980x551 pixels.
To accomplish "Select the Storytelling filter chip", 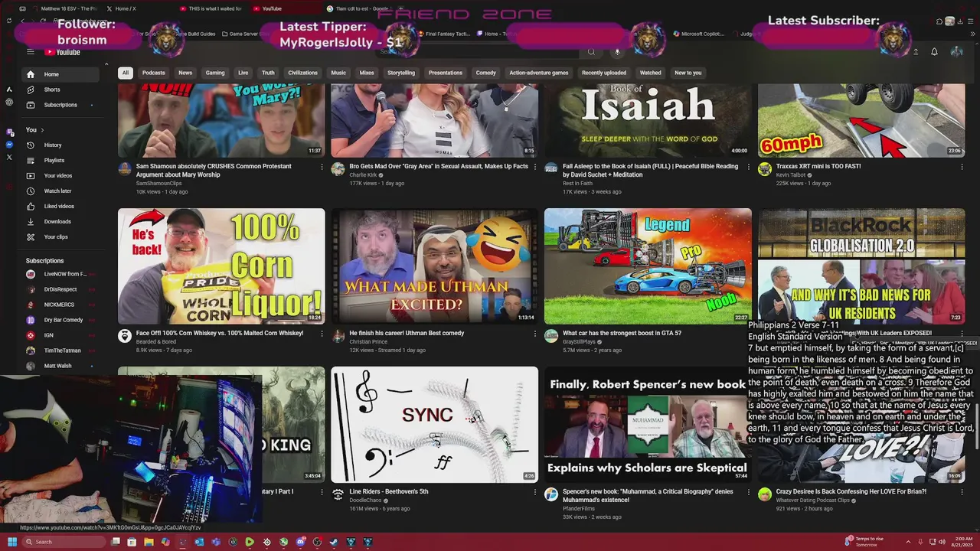I will point(401,73).
